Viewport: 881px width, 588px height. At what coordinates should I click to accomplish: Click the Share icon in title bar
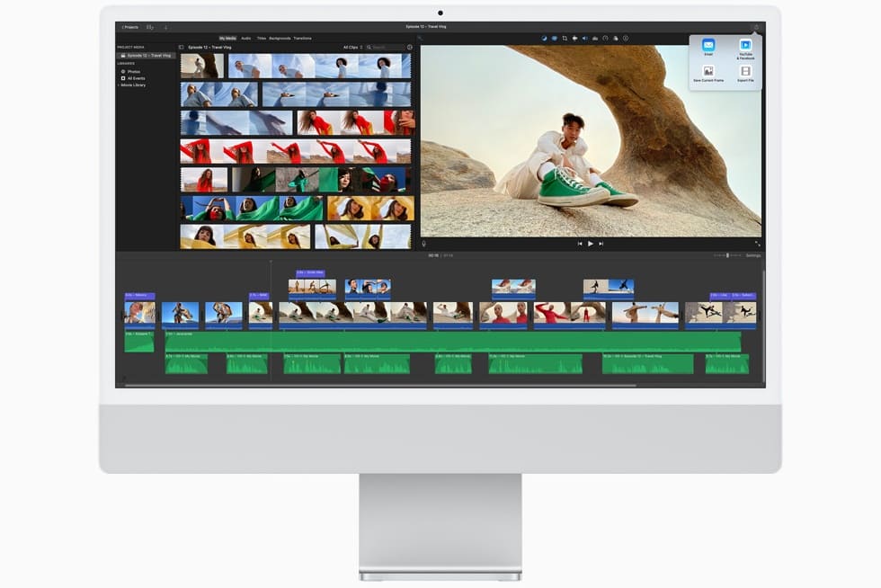point(756,27)
